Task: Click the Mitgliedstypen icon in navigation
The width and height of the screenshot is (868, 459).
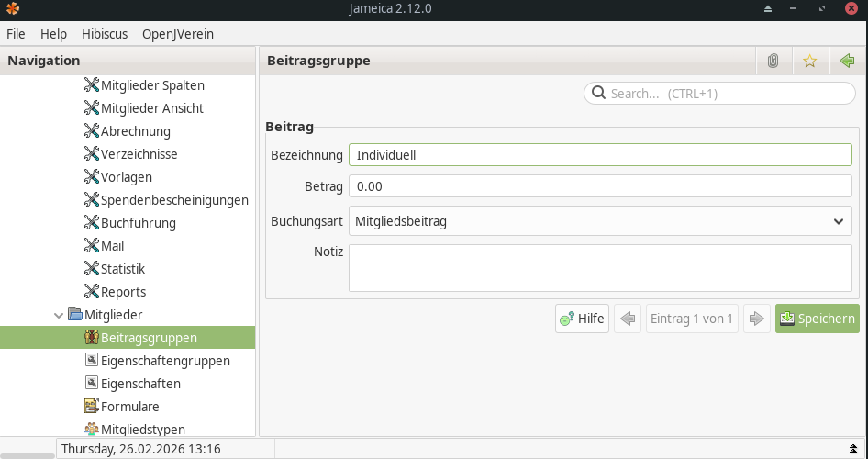Action: (91, 430)
